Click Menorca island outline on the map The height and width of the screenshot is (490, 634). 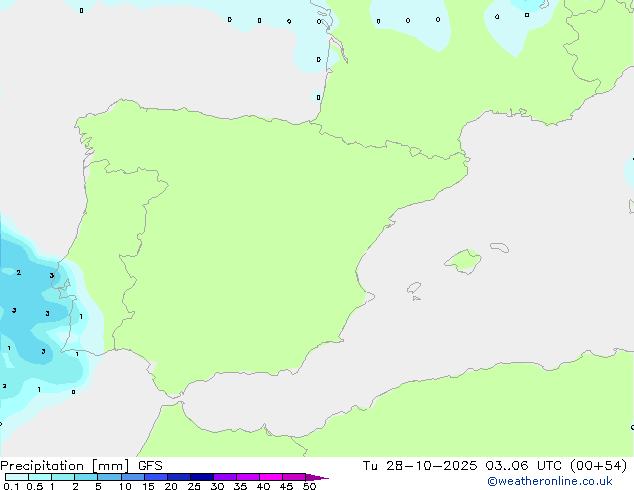point(500,247)
